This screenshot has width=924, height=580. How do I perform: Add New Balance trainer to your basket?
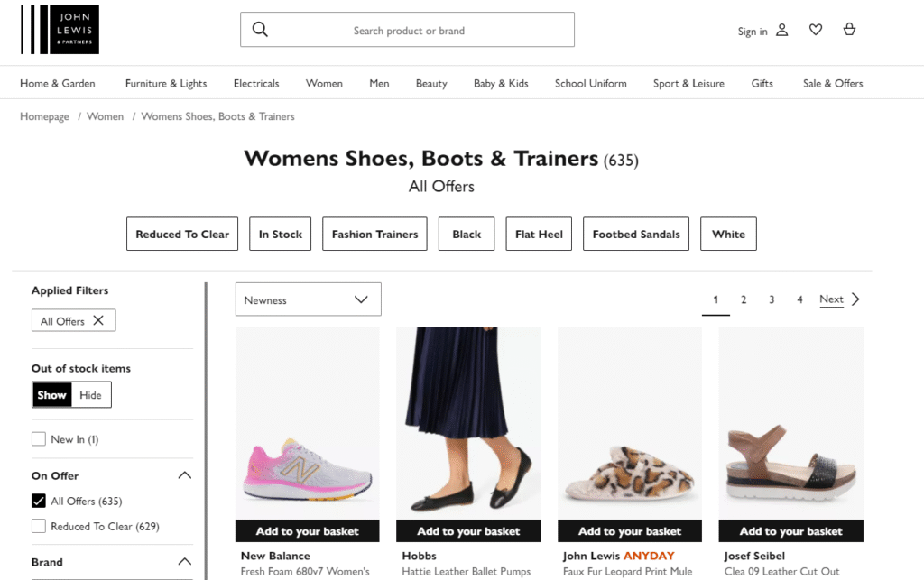[x=308, y=531]
